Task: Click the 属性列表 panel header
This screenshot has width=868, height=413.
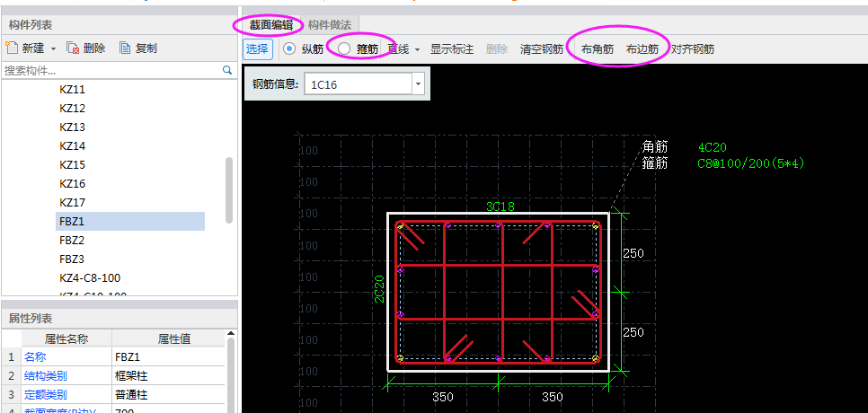Action: point(120,319)
